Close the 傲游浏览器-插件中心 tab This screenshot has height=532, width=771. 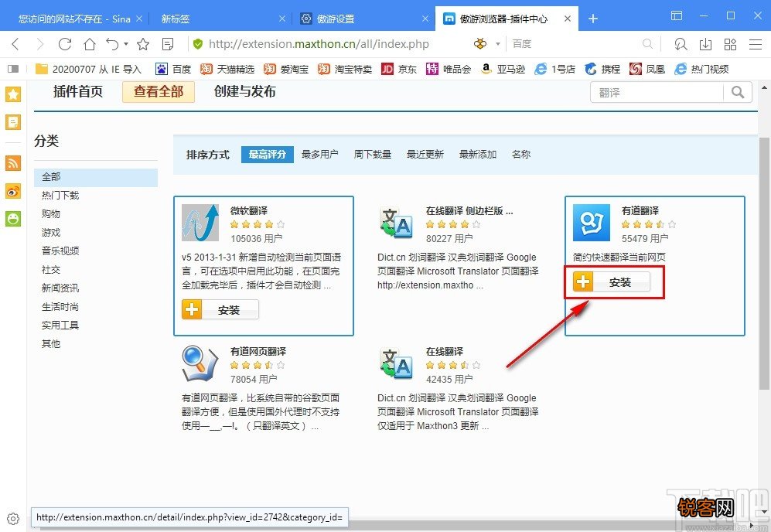[x=568, y=19]
